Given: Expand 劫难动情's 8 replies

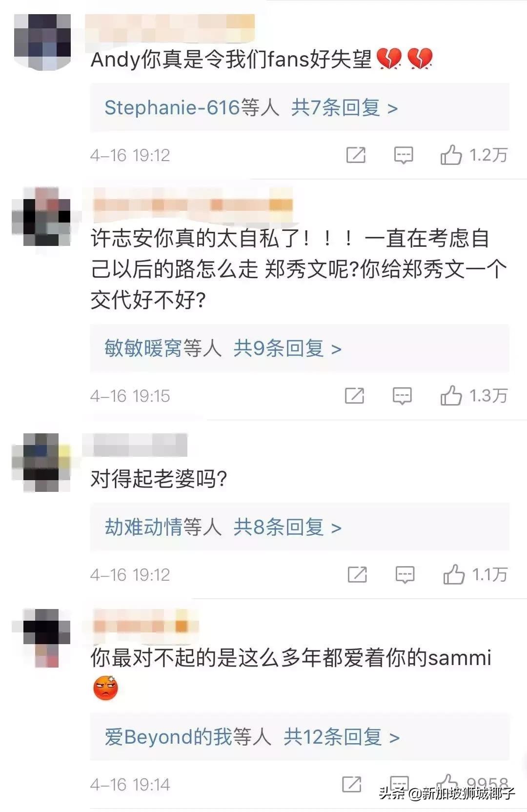Looking at the screenshot, I should click(300, 527).
